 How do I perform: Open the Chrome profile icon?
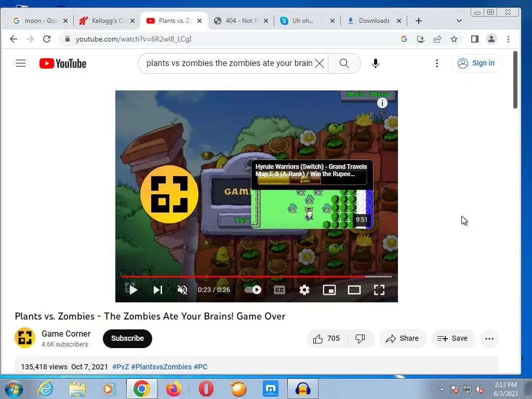(491, 39)
